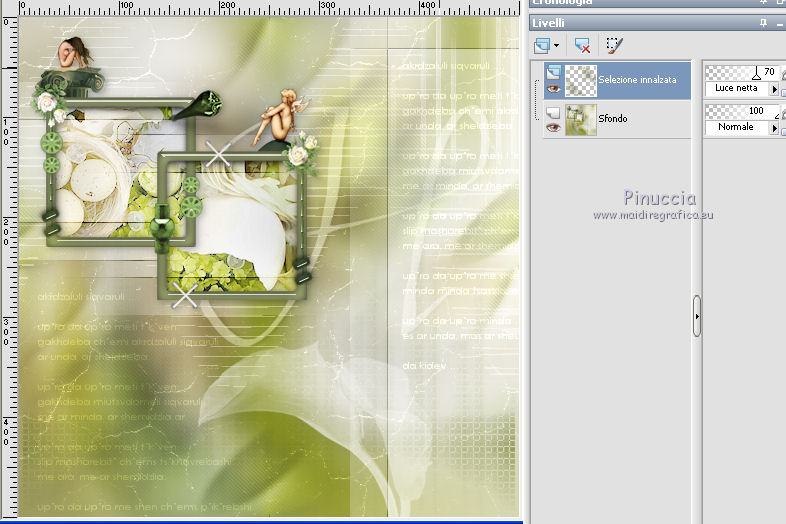
Task: Hide the Selezione innalzata layer eye
Action: (553, 89)
